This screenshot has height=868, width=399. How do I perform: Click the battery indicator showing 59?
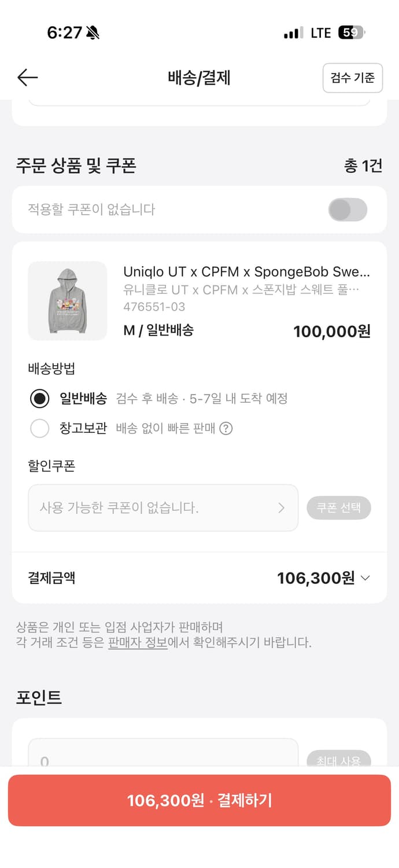point(351,33)
